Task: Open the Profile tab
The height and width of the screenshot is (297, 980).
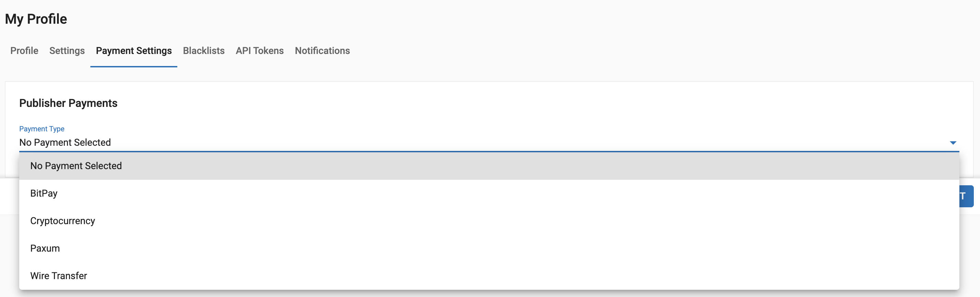Action: (x=24, y=51)
